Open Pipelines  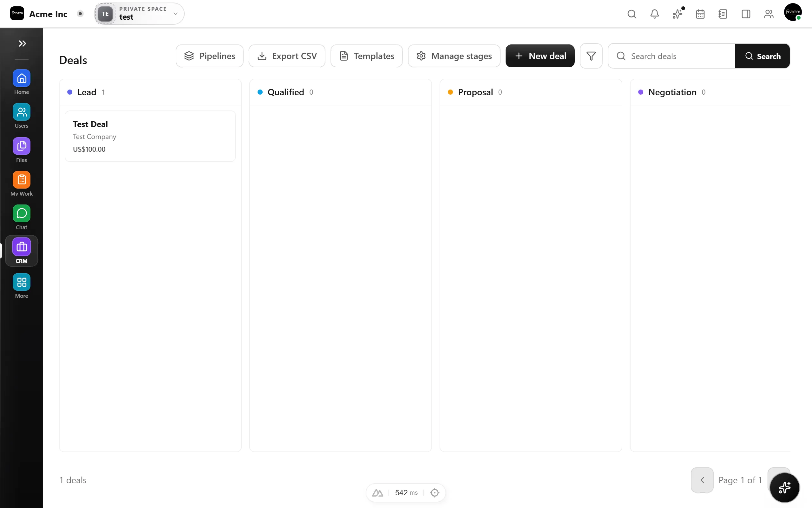pos(209,56)
